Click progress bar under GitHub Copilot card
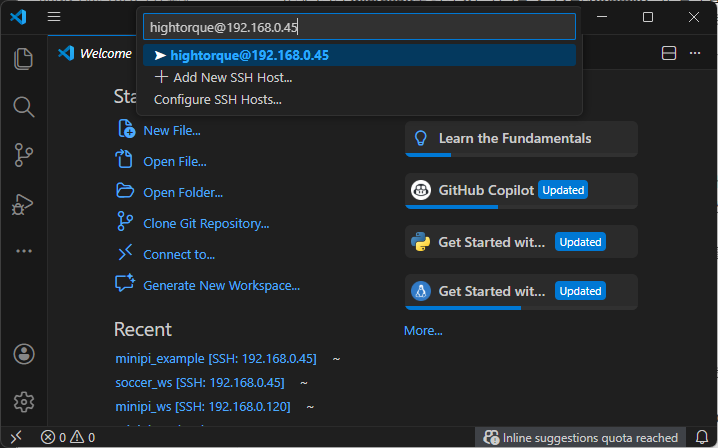718x448 pixels. click(521, 207)
